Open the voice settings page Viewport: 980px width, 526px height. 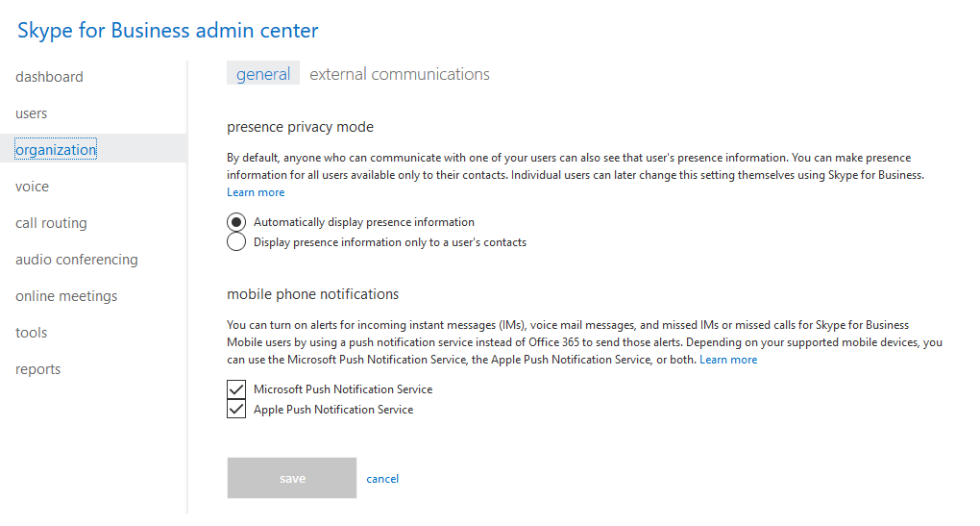tap(32, 187)
